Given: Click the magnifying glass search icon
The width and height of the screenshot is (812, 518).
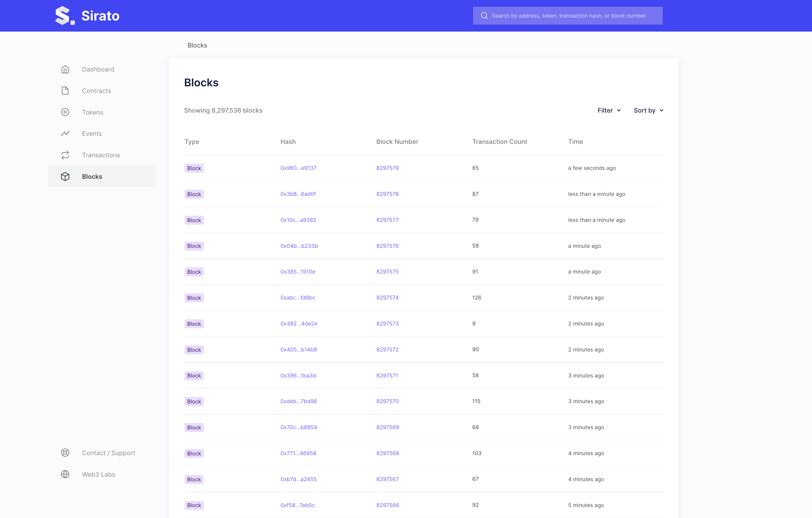Looking at the screenshot, I should coord(485,15).
